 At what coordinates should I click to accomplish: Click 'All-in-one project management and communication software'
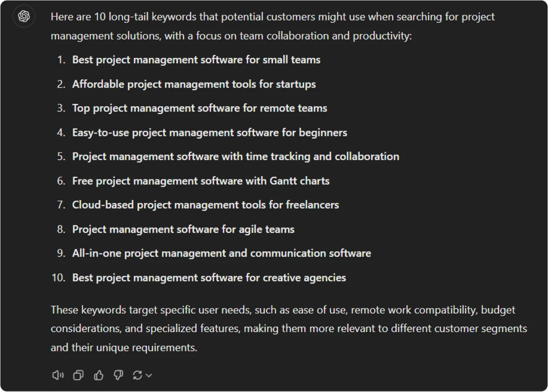point(221,253)
